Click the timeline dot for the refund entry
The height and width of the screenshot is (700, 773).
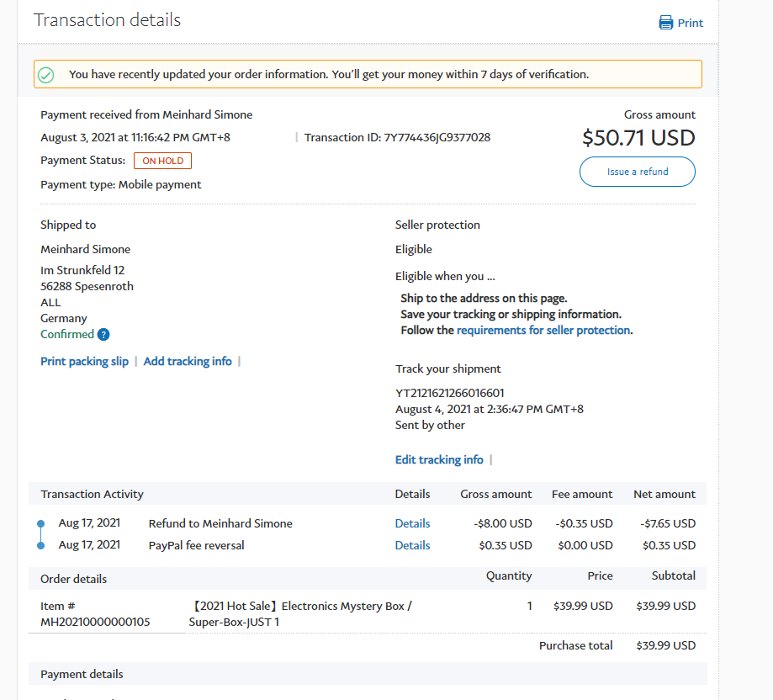pyautogui.click(x=40, y=523)
